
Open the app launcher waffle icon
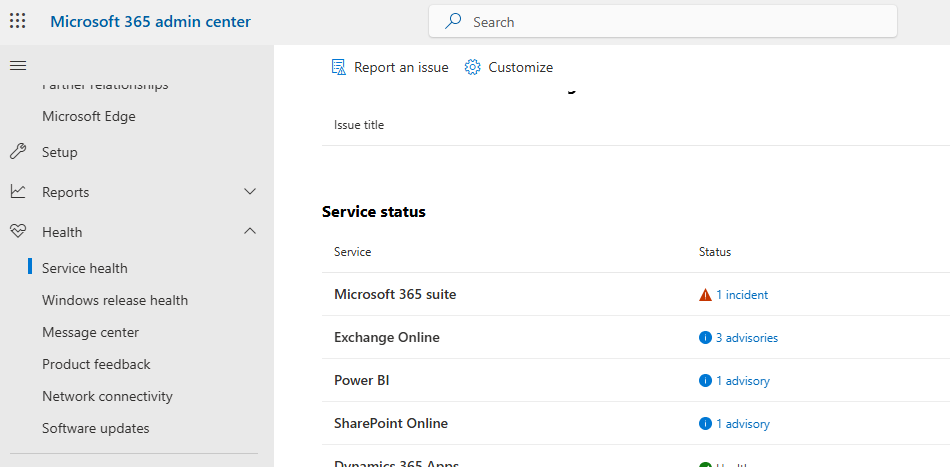click(x=18, y=21)
